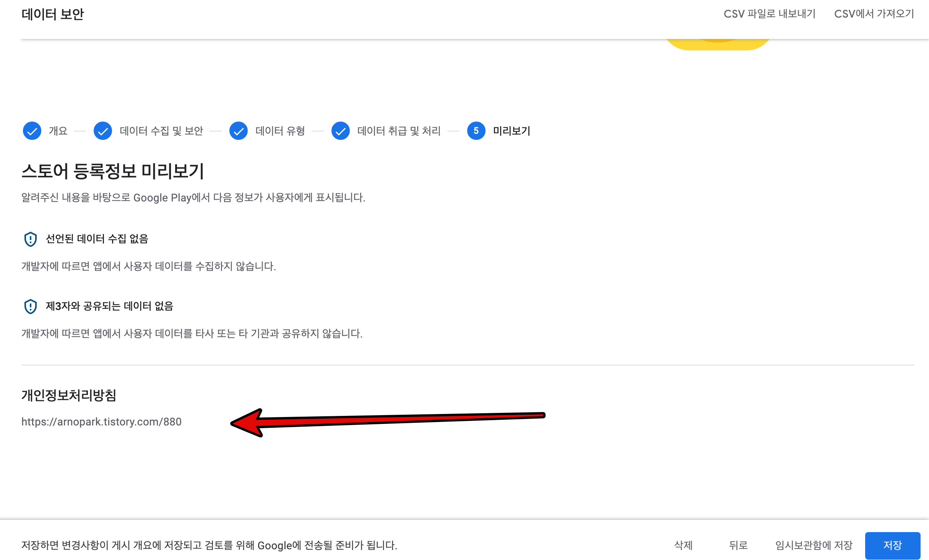
Task: Click the 삭제 button
Action: pos(683,545)
